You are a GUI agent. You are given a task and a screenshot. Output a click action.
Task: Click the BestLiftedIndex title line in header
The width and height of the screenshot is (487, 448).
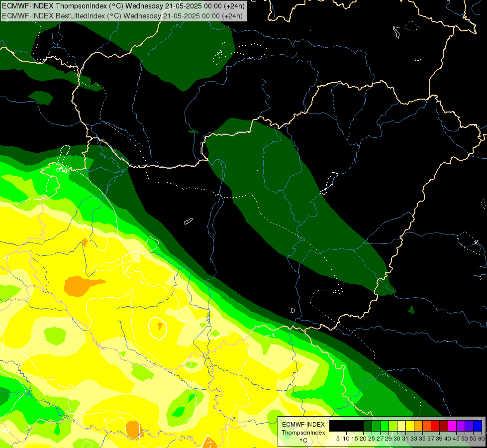point(122,16)
